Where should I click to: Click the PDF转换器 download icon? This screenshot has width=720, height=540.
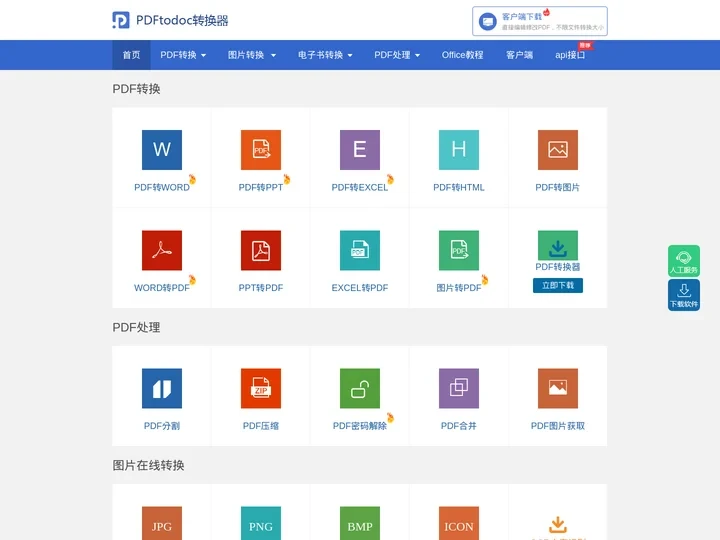[x=558, y=245]
